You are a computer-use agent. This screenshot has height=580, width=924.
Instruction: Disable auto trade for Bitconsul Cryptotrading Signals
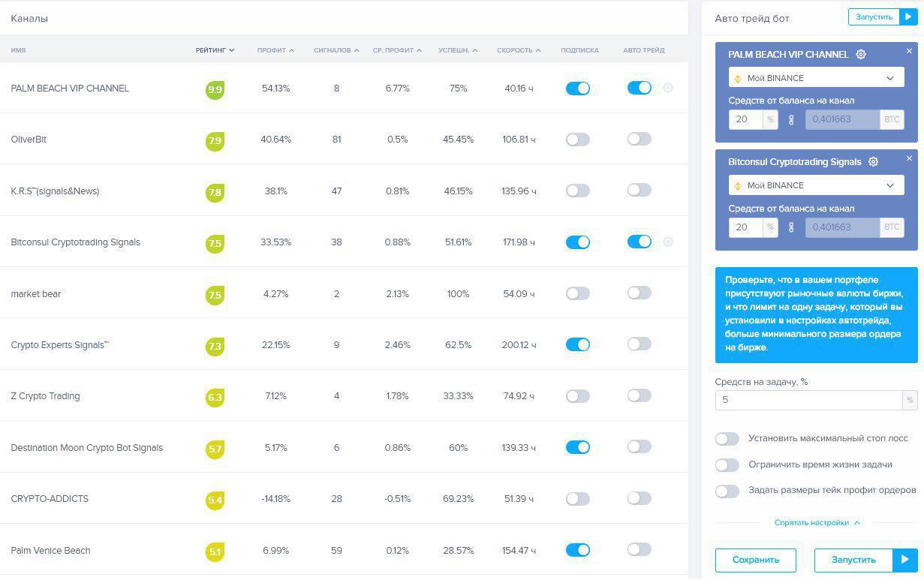[x=639, y=242]
